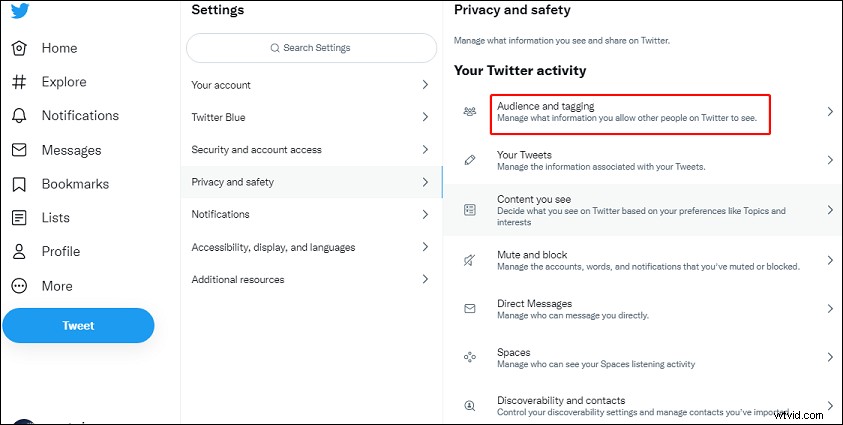Click the Mute and block speaker icon
Screen dimensions: 843x425
pyautogui.click(x=469, y=261)
